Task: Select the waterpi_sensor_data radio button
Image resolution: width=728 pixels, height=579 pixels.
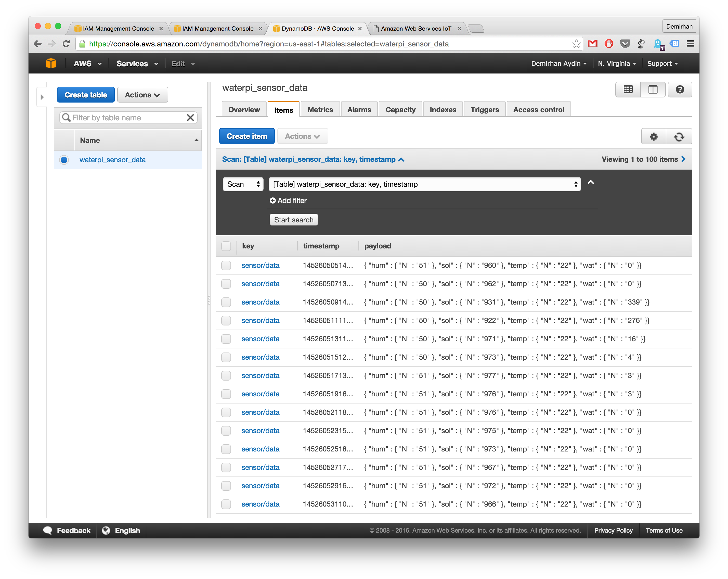Action: coord(64,160)
